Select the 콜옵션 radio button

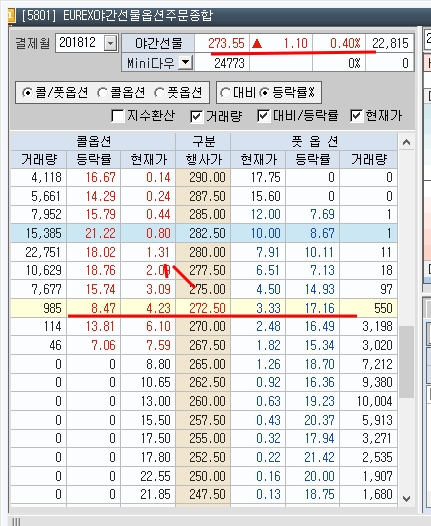(x=102, y=92)
